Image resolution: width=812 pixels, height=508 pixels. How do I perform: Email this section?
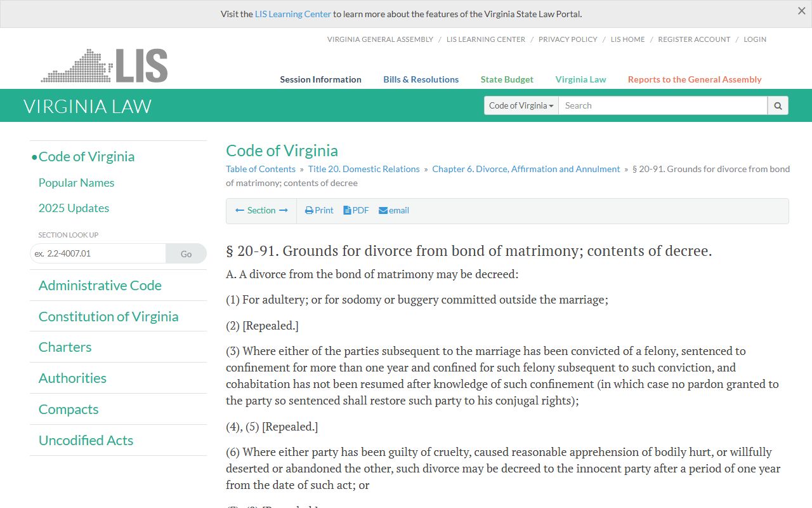394,210
